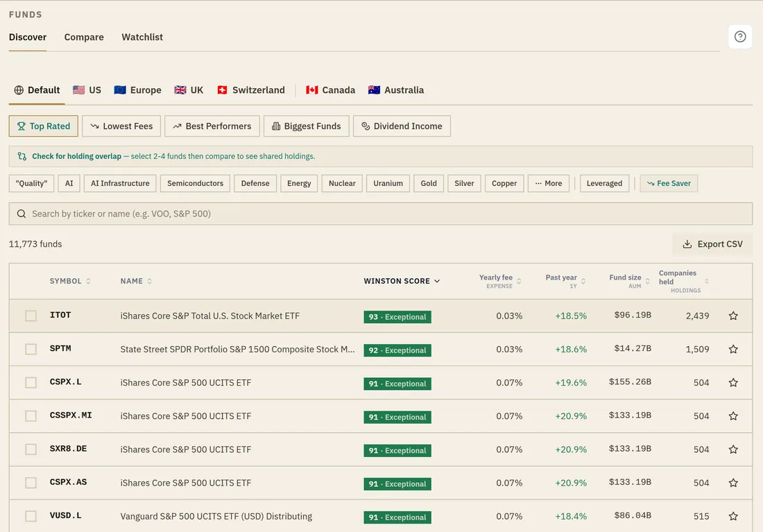The height and width of the screenshot is (532, 763).
Task: Click the "$155.26B" fund size value
Action: click(x=630, y=382)
